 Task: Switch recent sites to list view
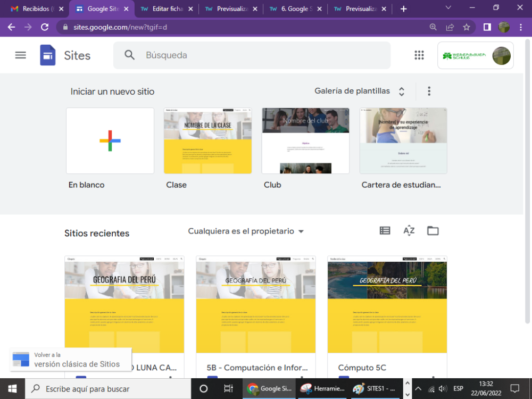click(385, 231)
